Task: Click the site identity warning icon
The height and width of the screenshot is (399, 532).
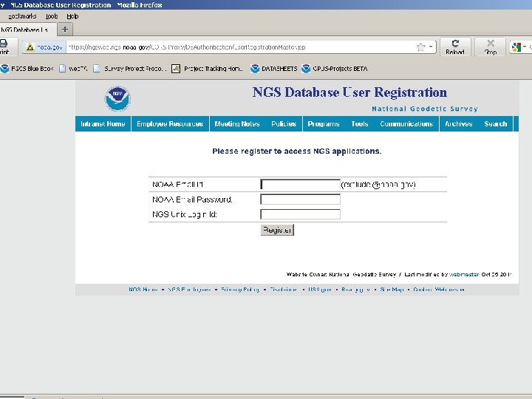Action: (30, 47)
